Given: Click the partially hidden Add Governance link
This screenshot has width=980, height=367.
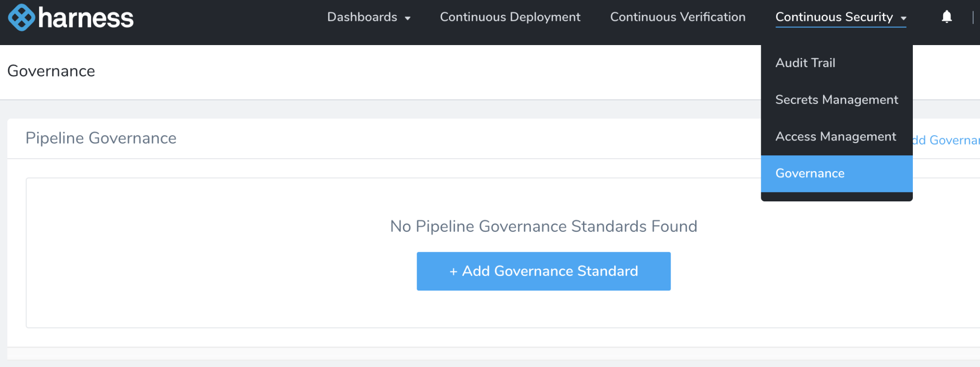Looking at the screenshot, I should point(946,140).
